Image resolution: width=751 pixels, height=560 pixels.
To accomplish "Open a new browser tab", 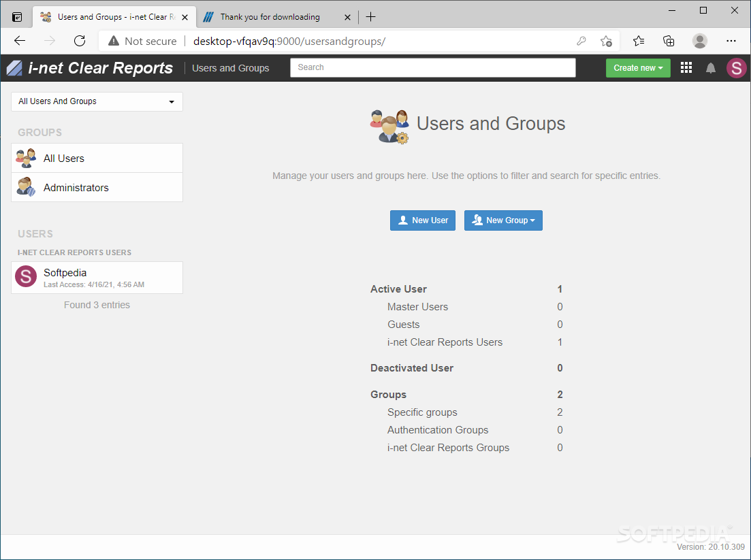I will coord(370,17).
